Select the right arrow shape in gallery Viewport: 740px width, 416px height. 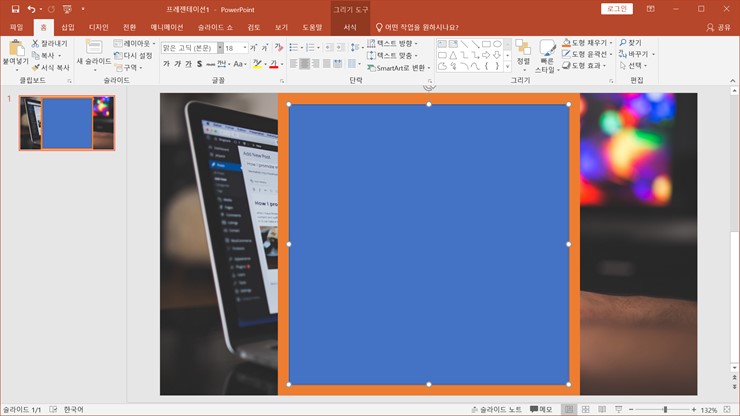pyautogui.click(x=486, y=55)
